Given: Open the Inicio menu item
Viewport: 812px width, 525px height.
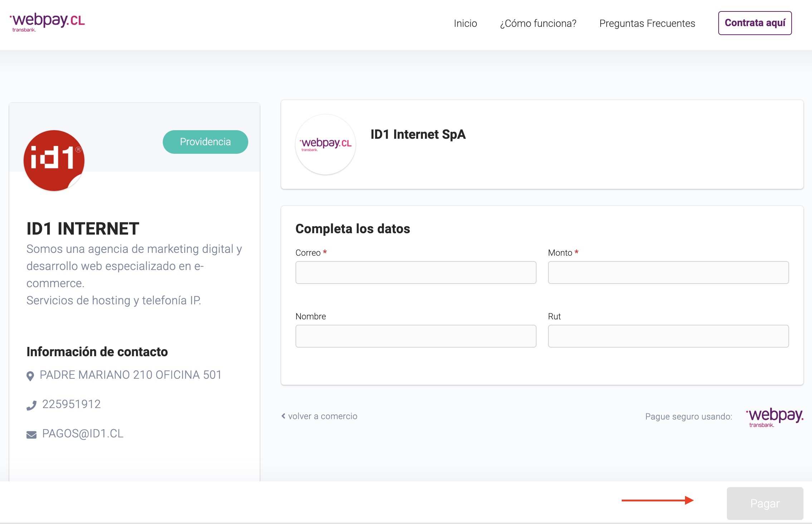Looking at the screenshot, I should pos(465,23).
